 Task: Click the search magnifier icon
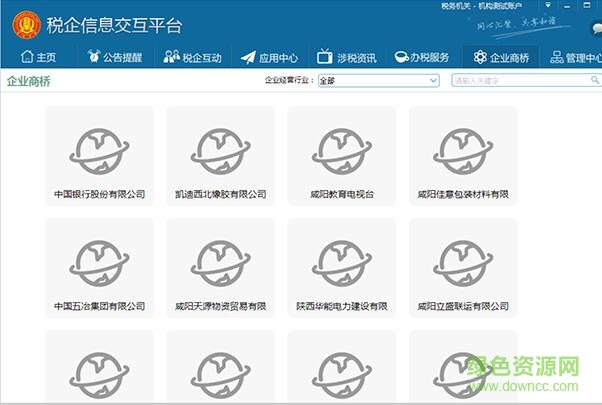(595, 80)
